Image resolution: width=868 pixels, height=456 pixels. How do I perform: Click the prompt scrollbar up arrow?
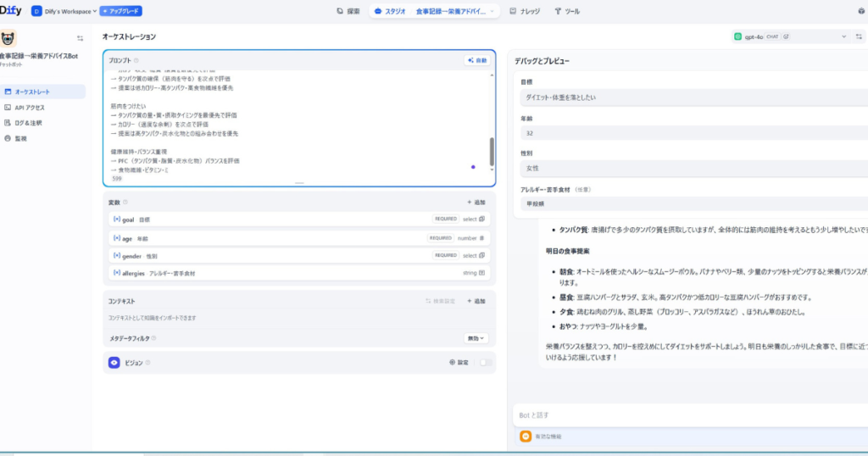[x=492, y=75]
